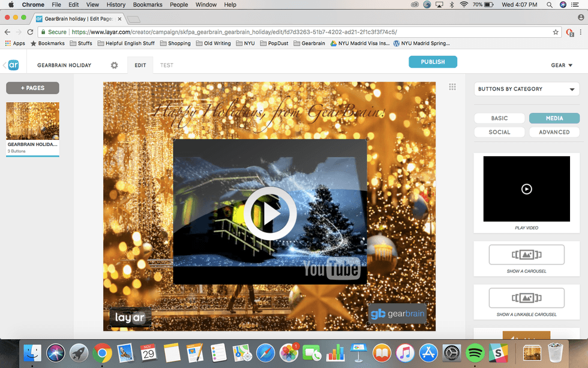Click the Play Video media button
Viewport: 588px width, 368px height.
point(526,189)
